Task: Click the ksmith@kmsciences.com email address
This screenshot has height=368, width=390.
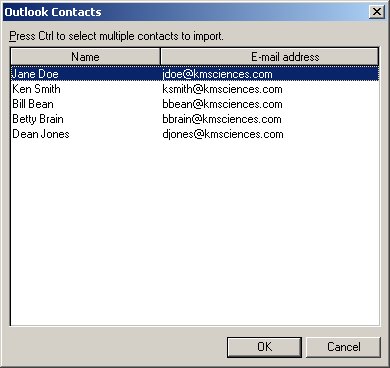Action: (222, 89)
